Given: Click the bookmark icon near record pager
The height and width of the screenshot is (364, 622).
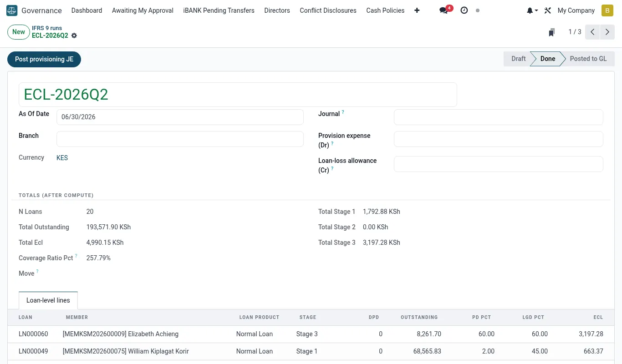Looking at the screenshot, I should coord(552,32).
